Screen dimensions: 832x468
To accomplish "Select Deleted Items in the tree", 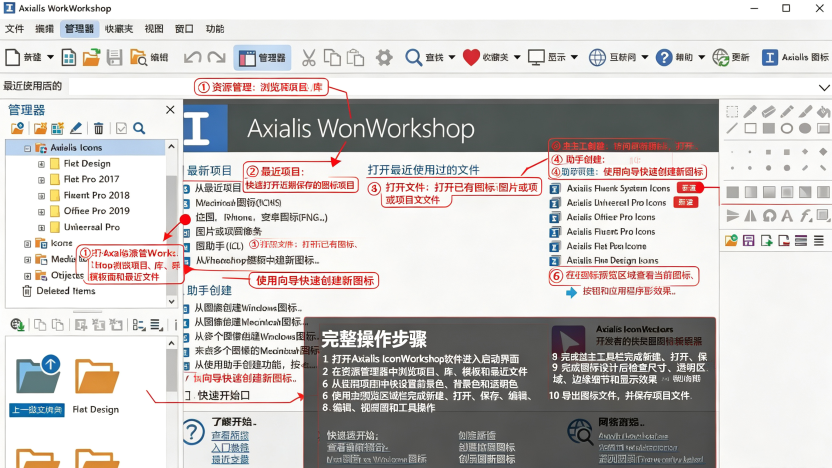I will pyautogui.click(x=66, y=291).
